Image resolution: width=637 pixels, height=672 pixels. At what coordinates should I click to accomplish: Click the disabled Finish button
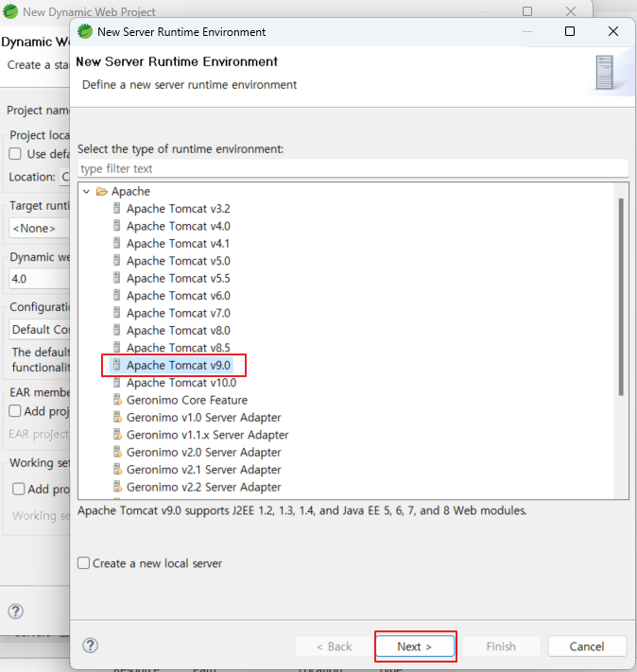501,646
